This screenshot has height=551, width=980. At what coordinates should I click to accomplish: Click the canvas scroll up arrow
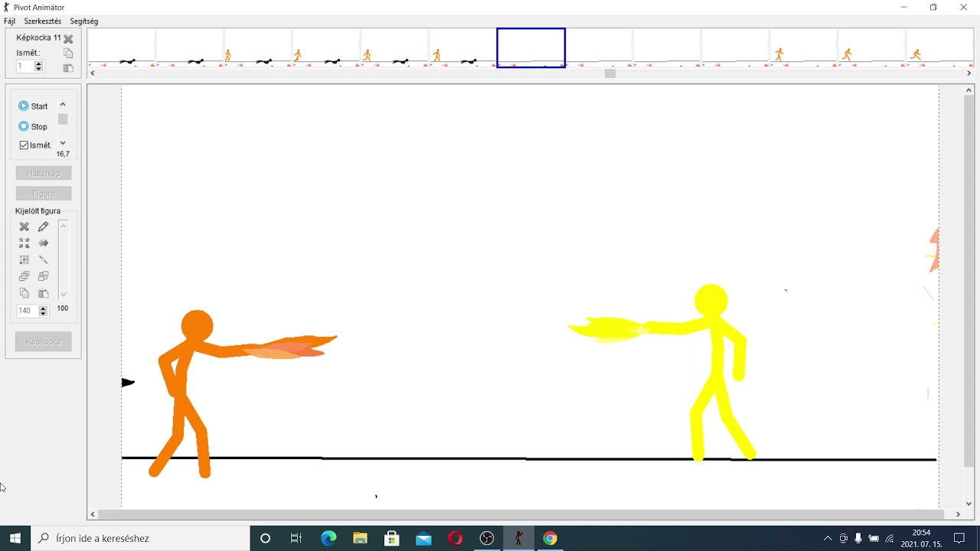(969, 90)
